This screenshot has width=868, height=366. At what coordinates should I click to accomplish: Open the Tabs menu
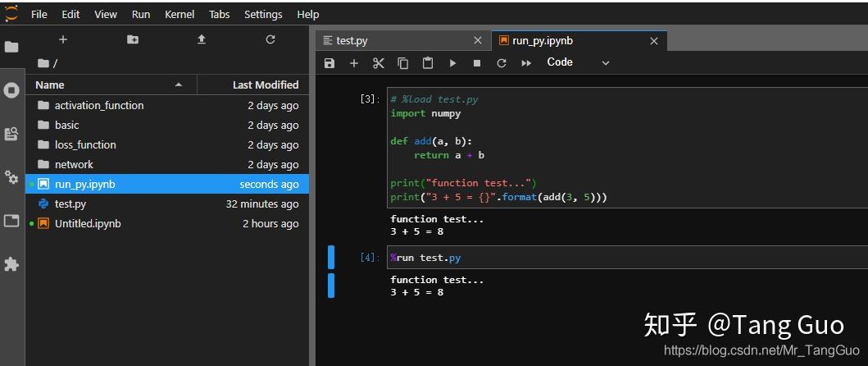point(219,15)
